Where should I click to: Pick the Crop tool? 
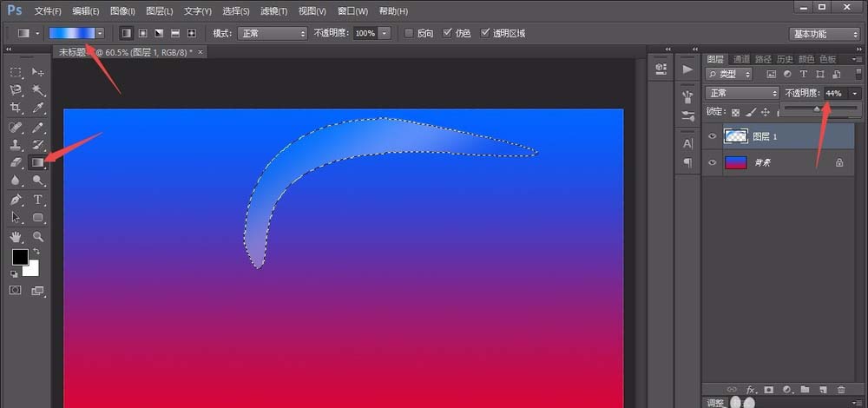point(16,108)
